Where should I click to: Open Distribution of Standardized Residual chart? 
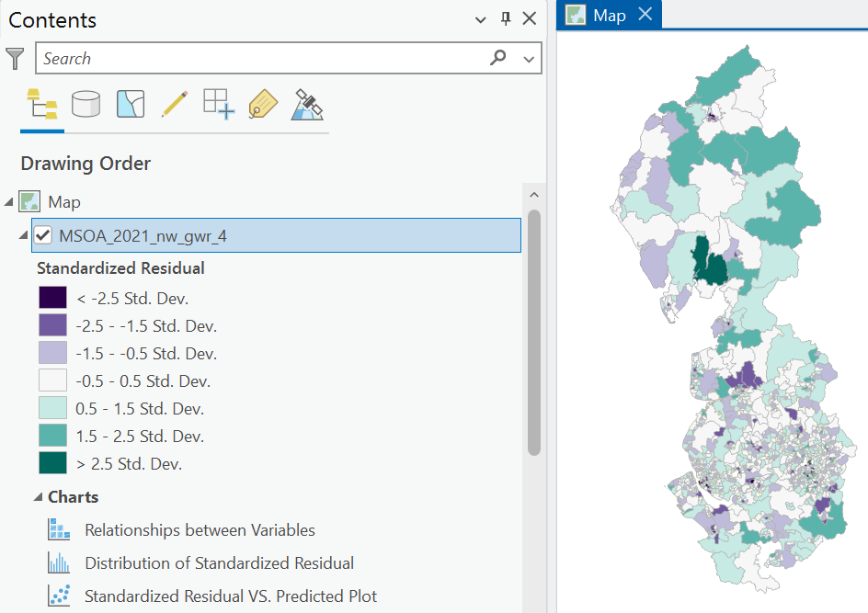point(219,563)
